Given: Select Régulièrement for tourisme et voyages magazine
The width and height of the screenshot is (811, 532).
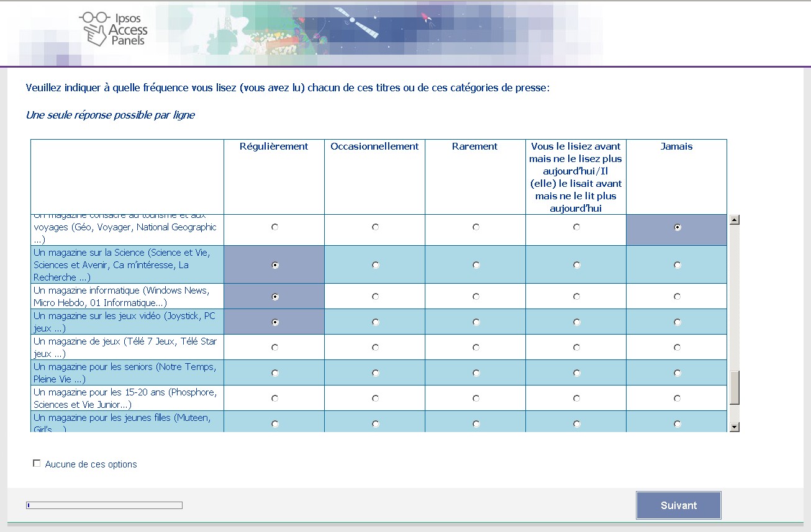Looking at the screenshot, I should (x=274, y=227).
